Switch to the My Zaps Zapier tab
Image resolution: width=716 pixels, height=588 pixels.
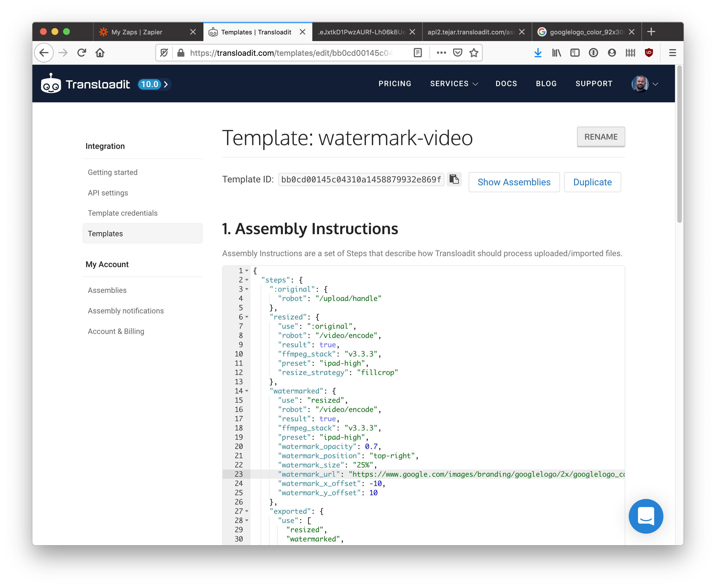coord(137,32)
